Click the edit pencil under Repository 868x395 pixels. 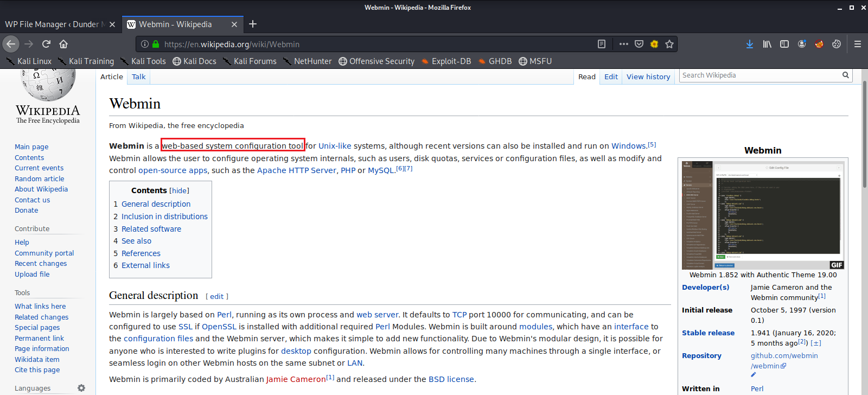[x=754, y=375]
